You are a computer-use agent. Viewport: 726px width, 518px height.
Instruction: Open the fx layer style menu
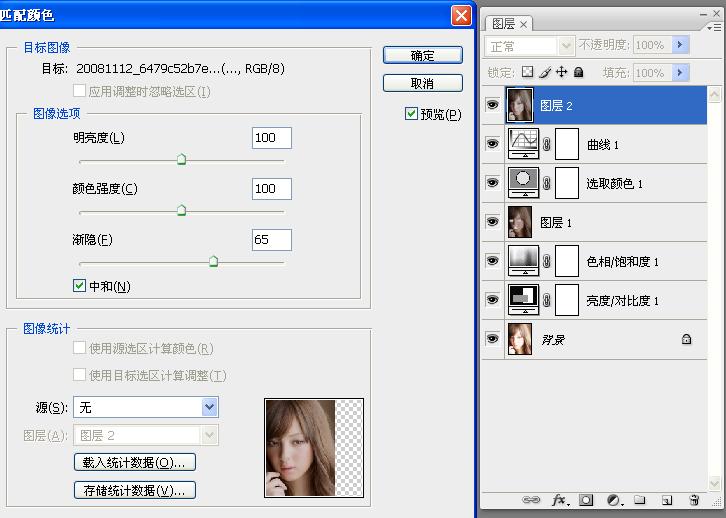[560, 500]
